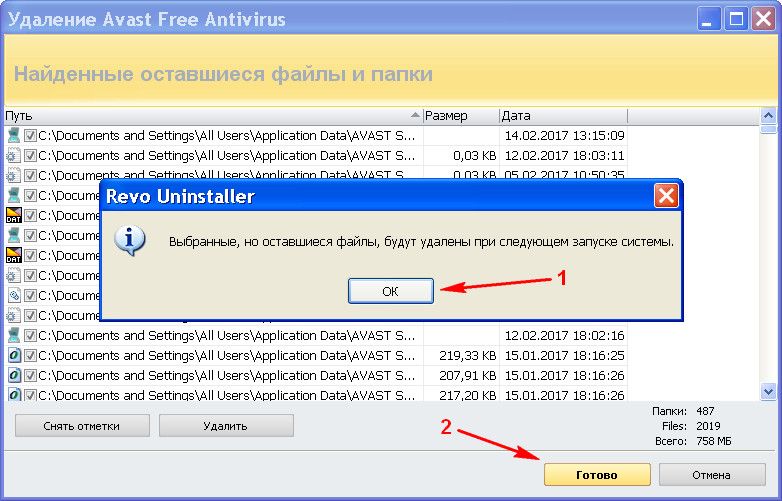Sort the list by the Размер column header

pyautogui.click(x=461, y=116)
